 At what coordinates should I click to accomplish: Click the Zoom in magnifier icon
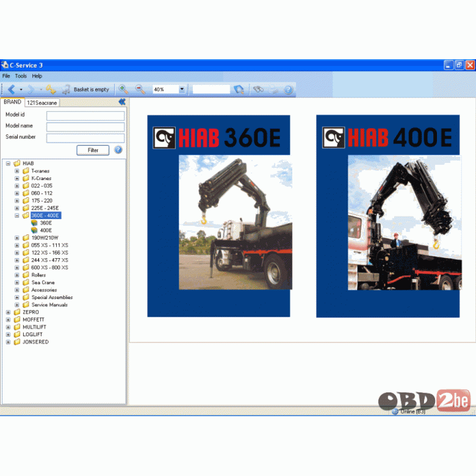[x=123, y=89]
